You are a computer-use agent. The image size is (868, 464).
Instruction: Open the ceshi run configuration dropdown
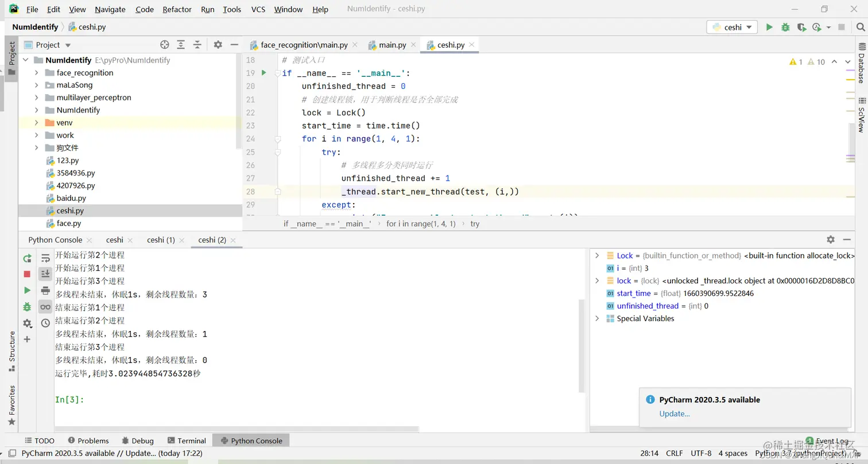(732, 27)
